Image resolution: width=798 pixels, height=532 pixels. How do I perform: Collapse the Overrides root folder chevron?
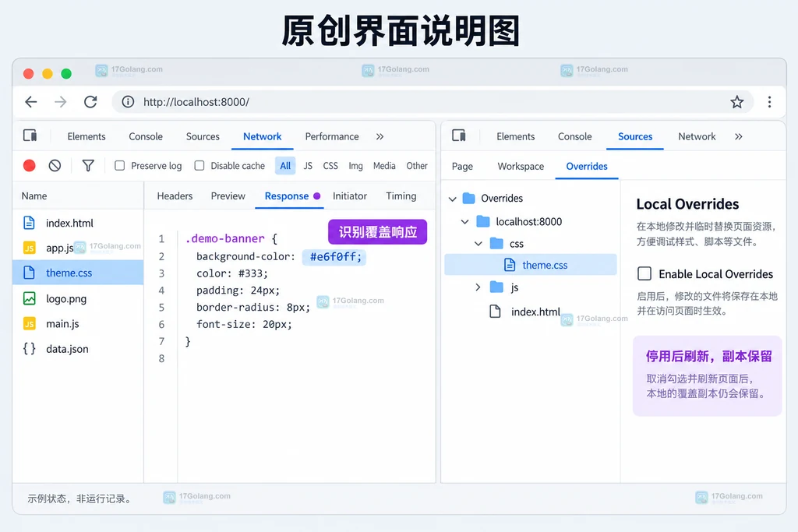tap(453, 199)
